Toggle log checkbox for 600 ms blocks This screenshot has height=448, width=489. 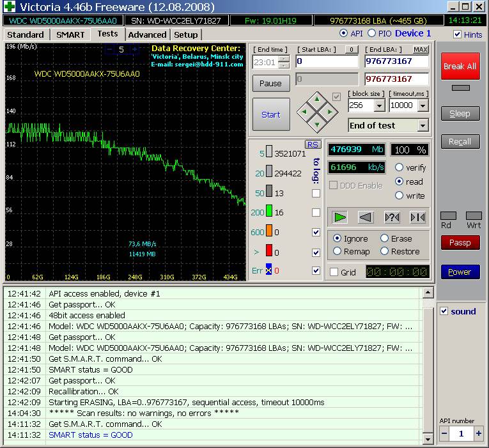coord(316,232)
